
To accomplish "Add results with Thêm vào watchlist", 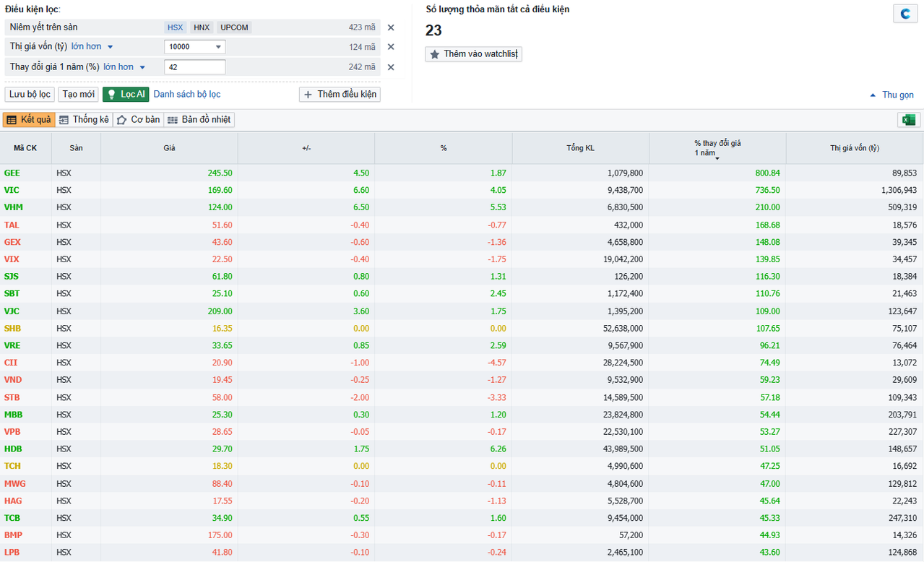I will (473, 54).
